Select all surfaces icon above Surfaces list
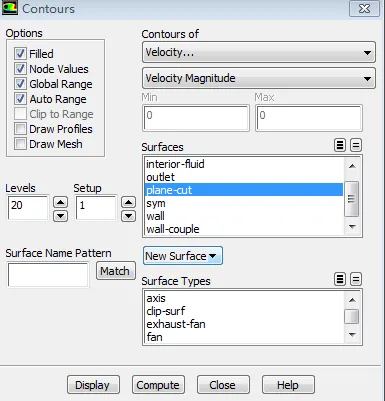This screenshot has width=385, height=401. 340,145
